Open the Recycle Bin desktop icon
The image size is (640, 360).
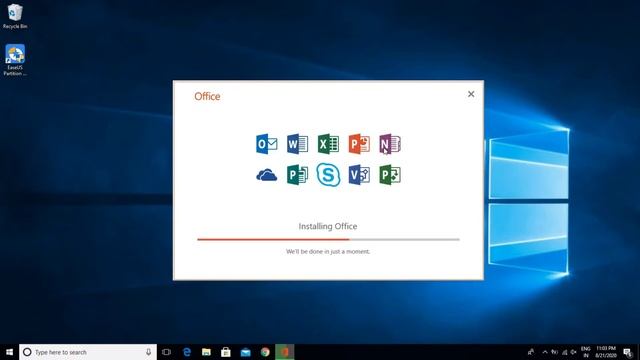15,16
